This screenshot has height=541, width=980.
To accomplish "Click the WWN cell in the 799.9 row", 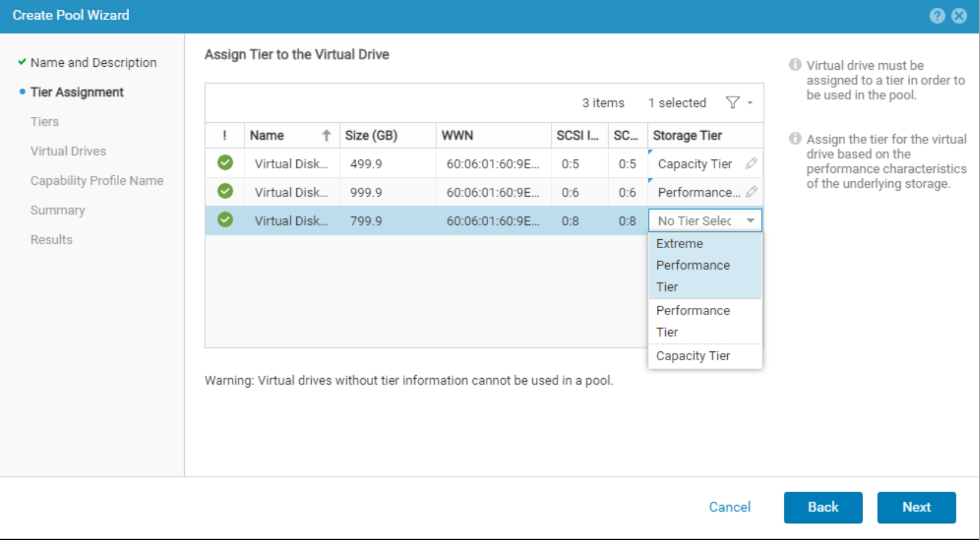I will coord(493,221).
